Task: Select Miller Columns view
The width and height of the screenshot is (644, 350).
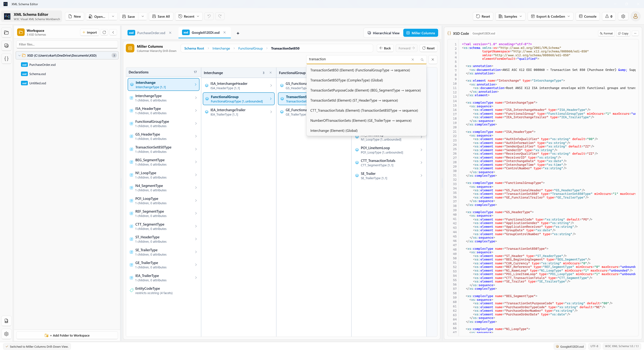Action: click(x=421, y=33)
